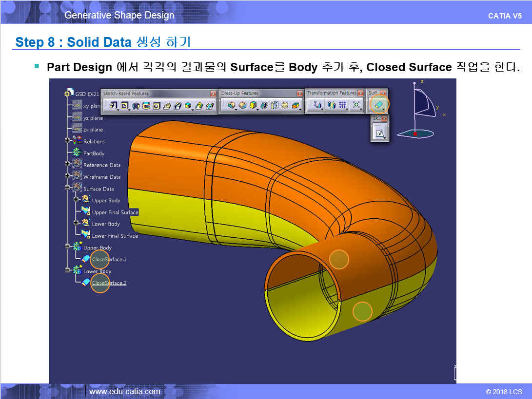The height and width of the screenshot is (399, 532).
Task: Select the Thread/Tap target icon
Action: point(285,105)
